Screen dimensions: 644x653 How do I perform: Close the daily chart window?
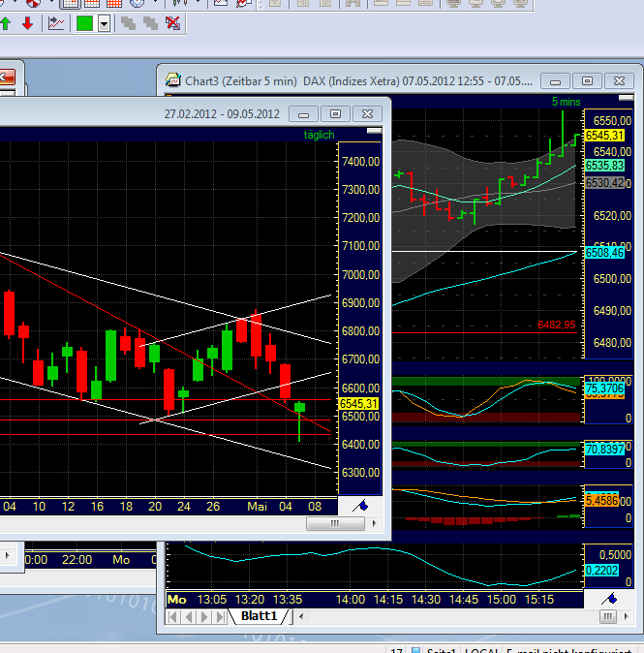pos(368,113)
